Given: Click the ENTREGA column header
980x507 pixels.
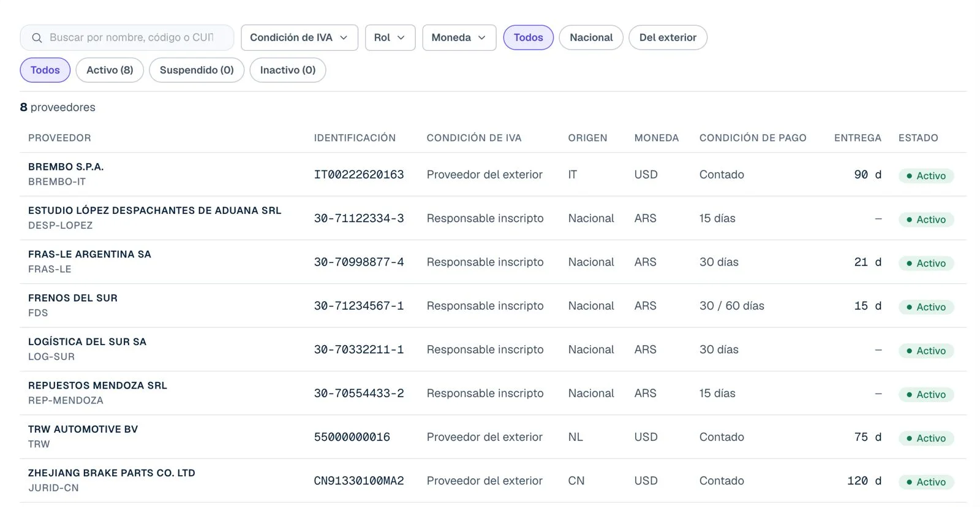Looking at the screenshot, I should [858, 139].
